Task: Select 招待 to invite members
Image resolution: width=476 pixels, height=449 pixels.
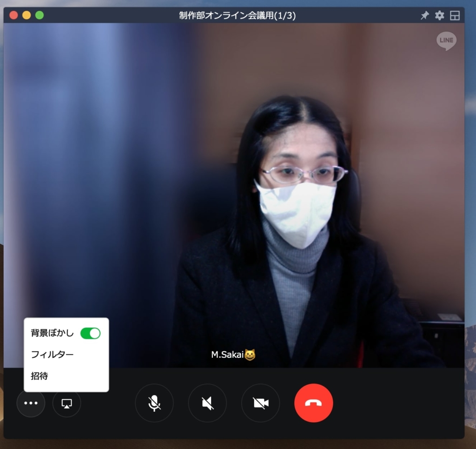Action: click(x=40, y=376)
